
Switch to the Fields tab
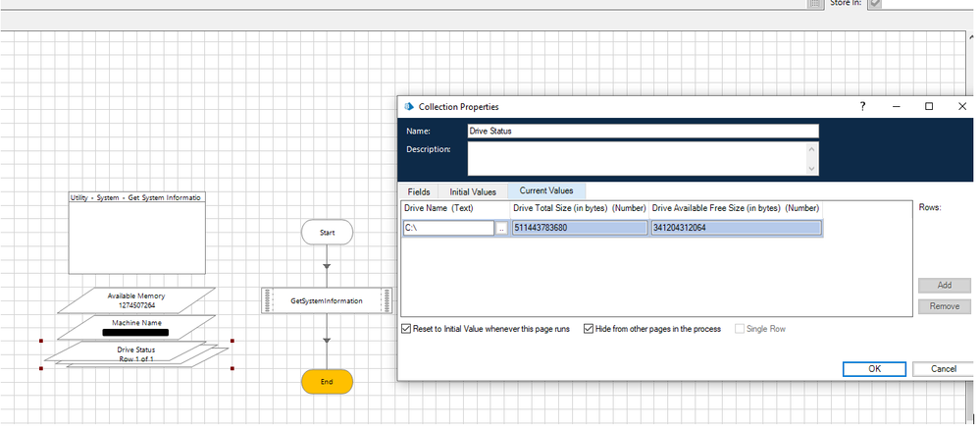tap(418, 191)
